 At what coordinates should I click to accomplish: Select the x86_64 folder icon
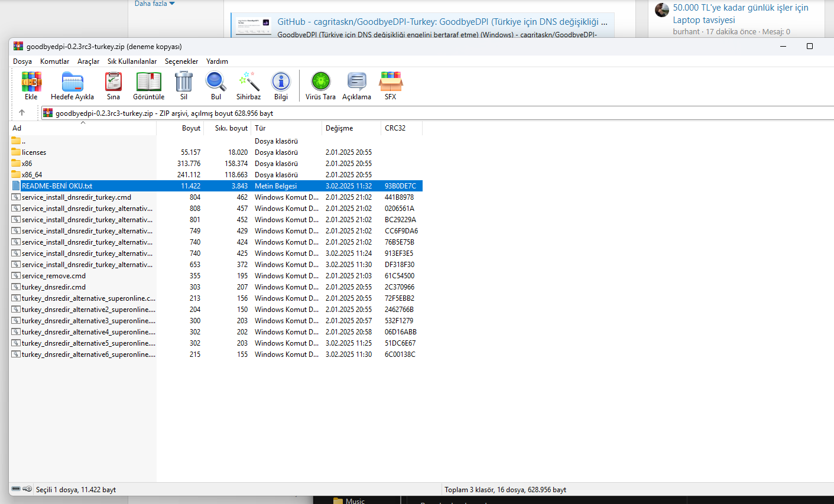tap(16, 175)
